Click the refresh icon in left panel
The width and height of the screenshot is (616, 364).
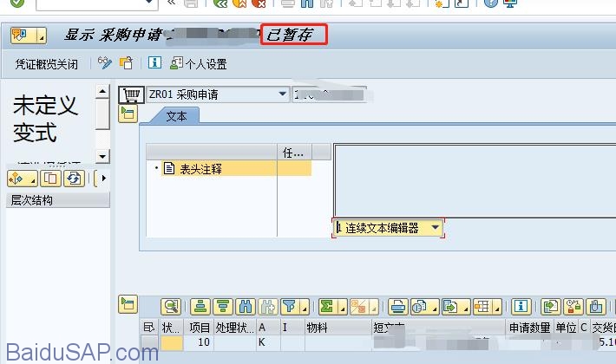[x=75, y=179]
